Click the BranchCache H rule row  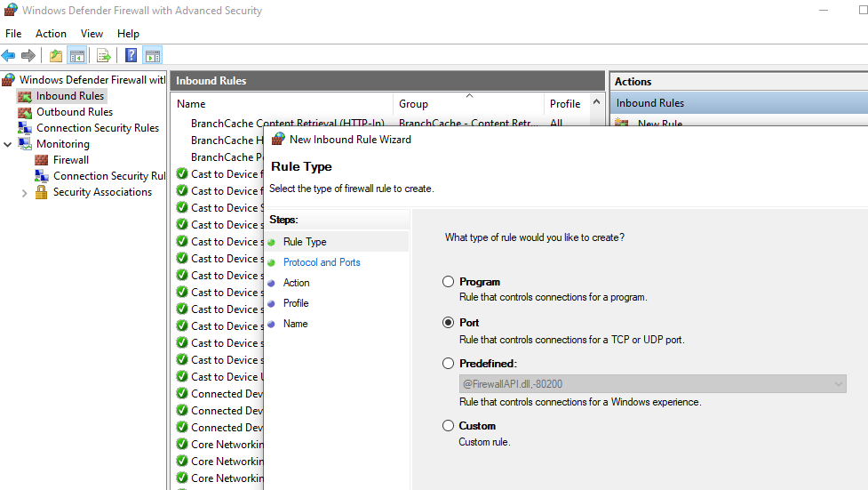coord(227,141)
